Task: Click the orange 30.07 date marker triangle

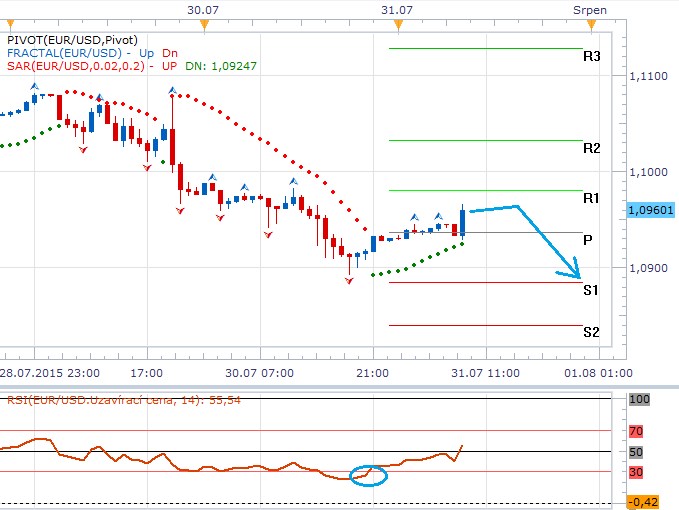Action: pyautogui.click(x=204, y=22)
